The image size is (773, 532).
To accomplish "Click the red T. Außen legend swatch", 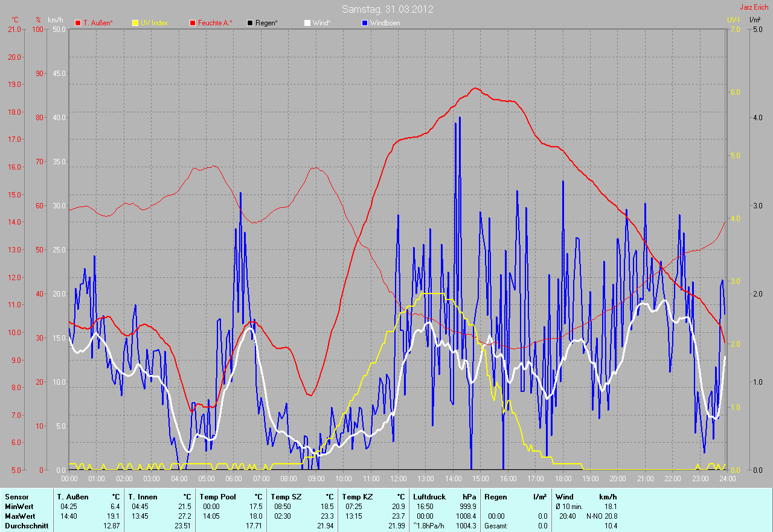I will (x=78, y=23).
